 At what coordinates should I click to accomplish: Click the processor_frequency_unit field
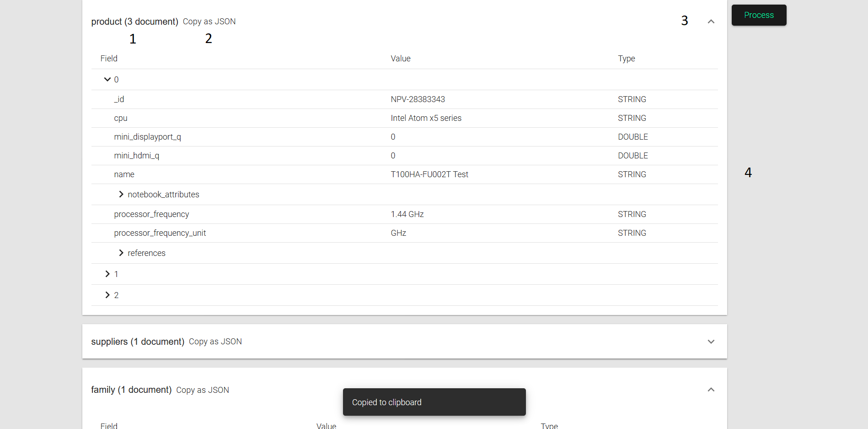point(160,233)
